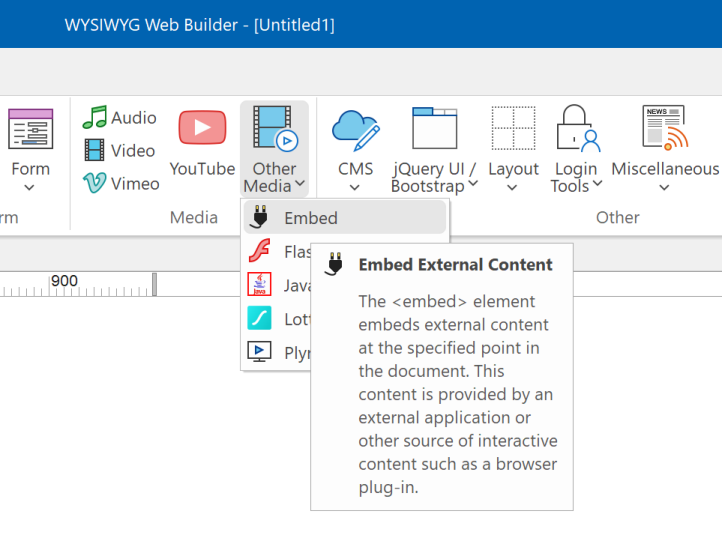Click the Other Media filmstrip icon
Image resolution: width=722 pixels, height=544 pixels.
click(275, 128)
